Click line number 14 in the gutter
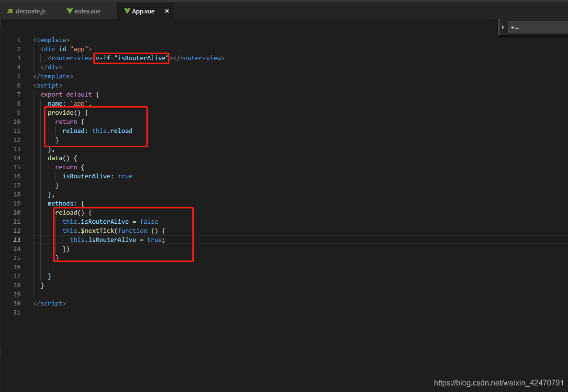 click(17, 158)
